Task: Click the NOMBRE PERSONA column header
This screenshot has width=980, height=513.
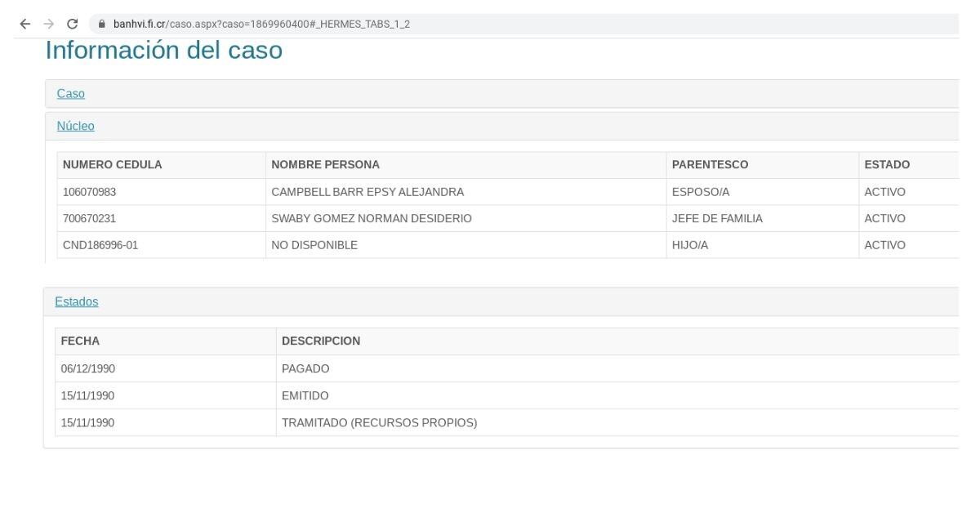Action: coord(325,165)
